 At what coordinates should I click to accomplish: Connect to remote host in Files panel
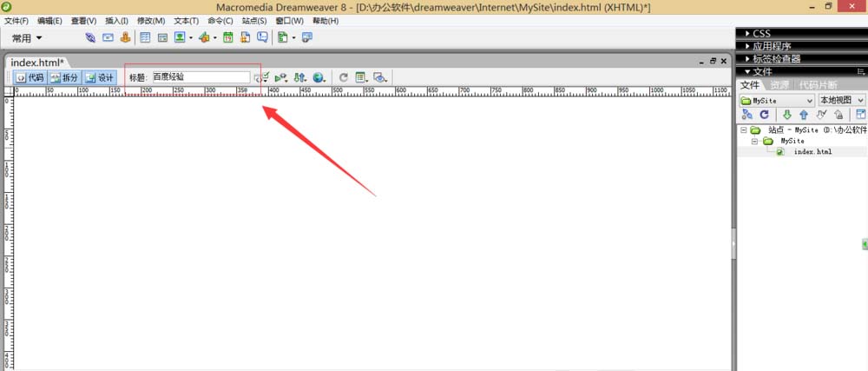[x=746, y=115]
